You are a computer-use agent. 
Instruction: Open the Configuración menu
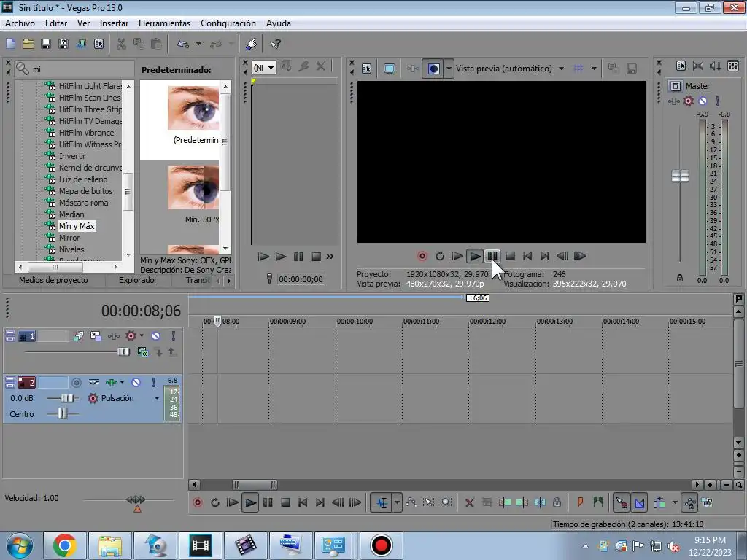click(228, 23)
